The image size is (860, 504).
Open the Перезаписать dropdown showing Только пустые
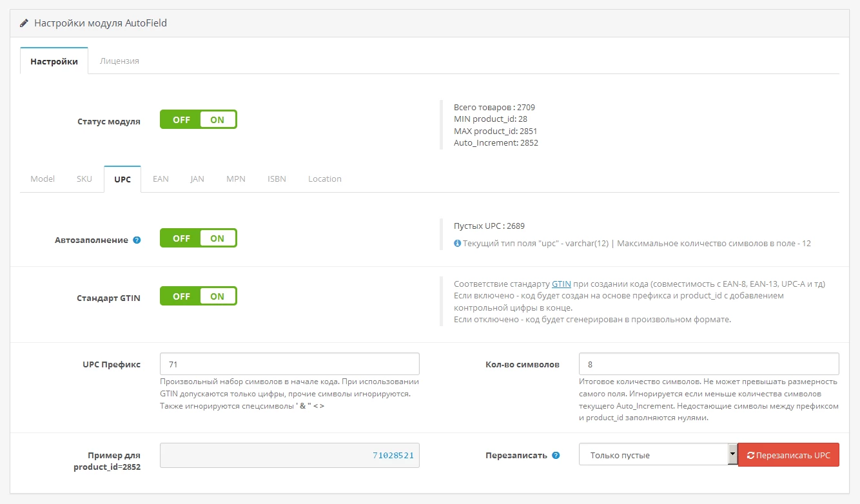click(x=658, y=454)
